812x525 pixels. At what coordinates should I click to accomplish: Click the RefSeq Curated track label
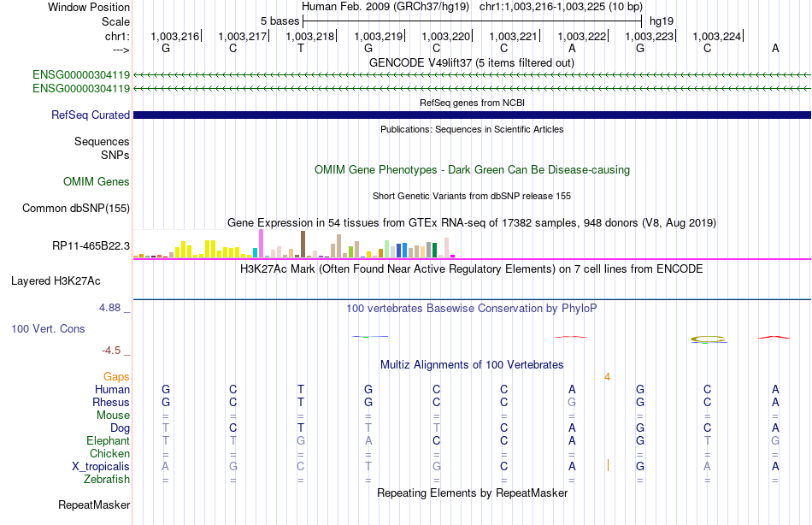(90, 115)
